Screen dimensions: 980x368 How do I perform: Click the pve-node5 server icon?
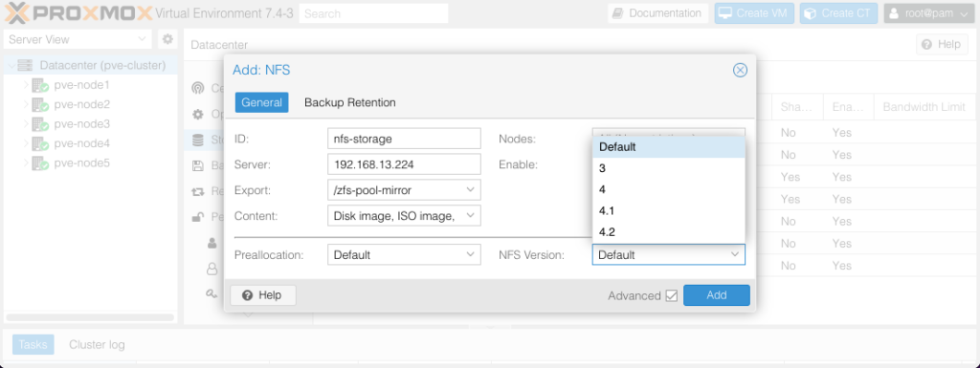(x=40, y=163)
